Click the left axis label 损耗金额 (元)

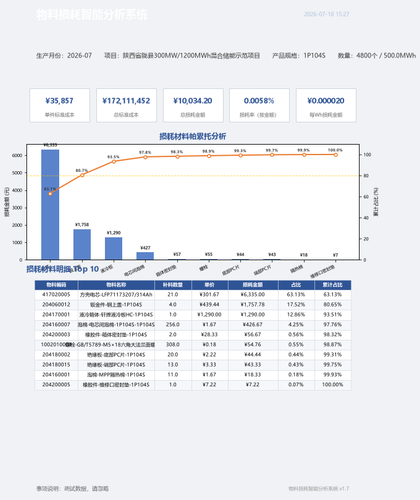(x=7, y=202)
